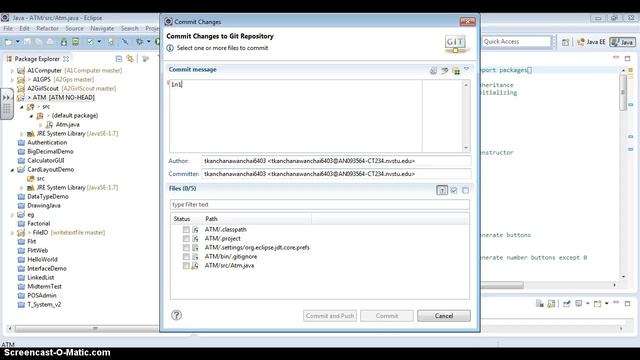Click the Save toolbar icon in Eclipse

point(27,42)
